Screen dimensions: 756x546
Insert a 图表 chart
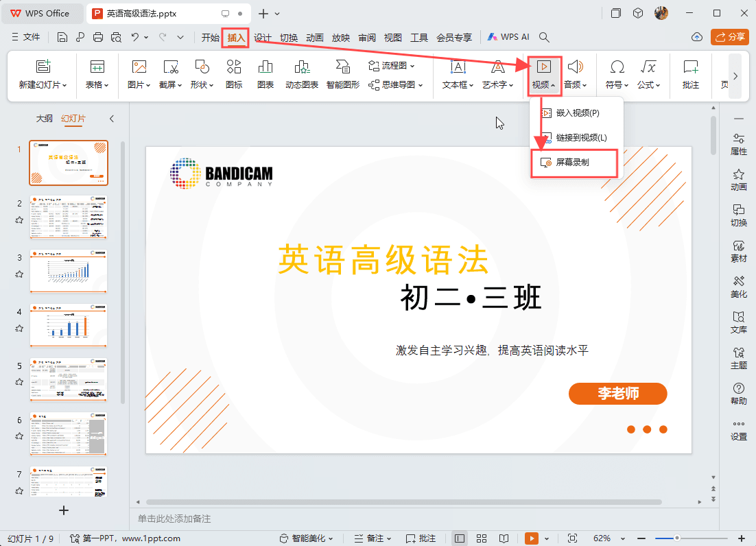[265, 75]
